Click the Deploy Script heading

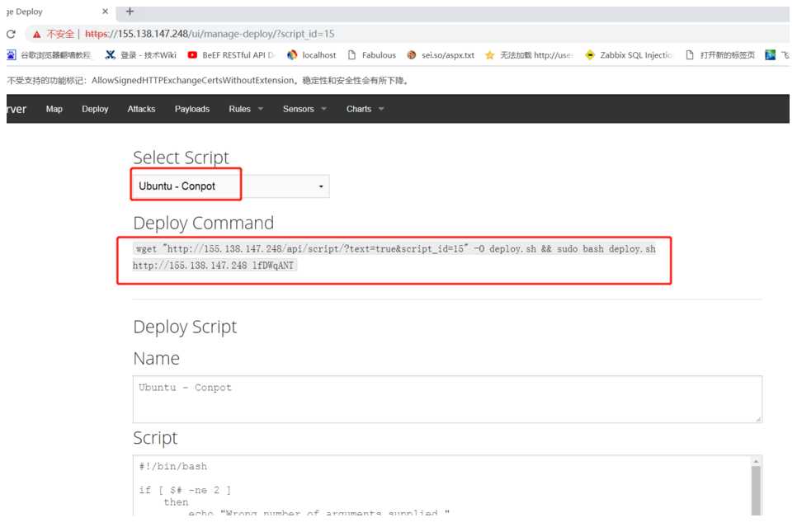tap(185, 327)
